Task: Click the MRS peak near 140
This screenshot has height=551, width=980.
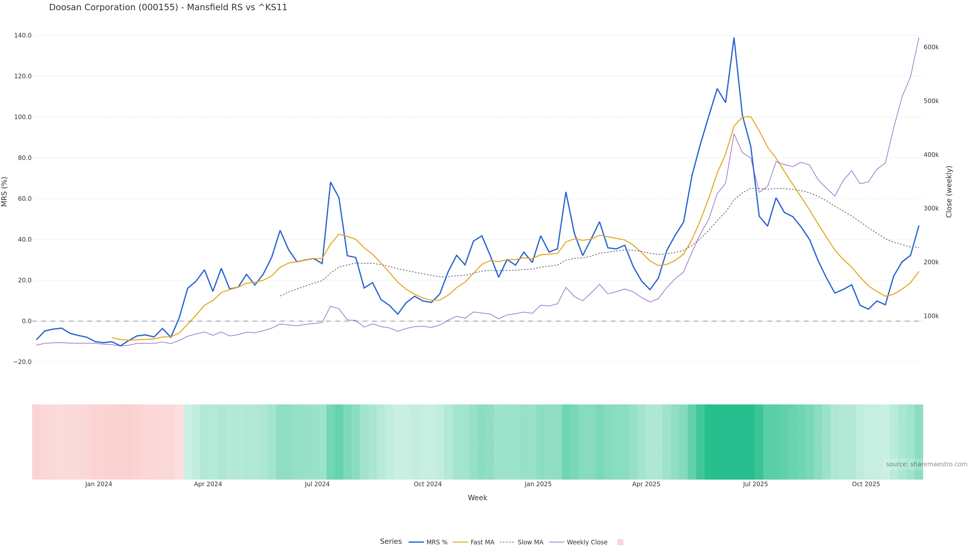Action: click(x=734, y=38)
